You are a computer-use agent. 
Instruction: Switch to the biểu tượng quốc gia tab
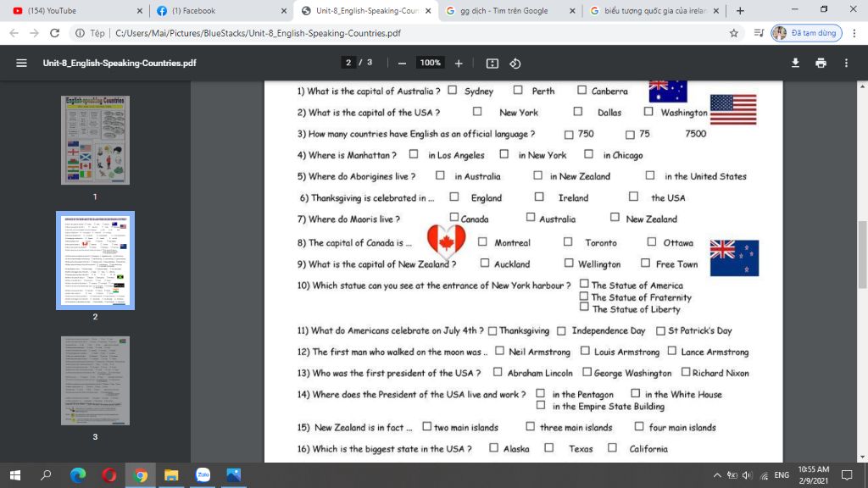(654, 10)
